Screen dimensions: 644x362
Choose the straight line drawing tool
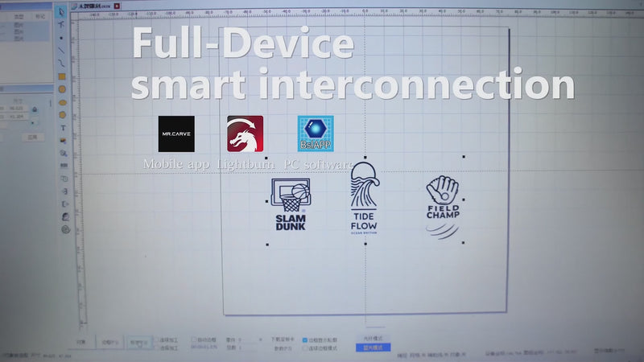click(63, 50)
